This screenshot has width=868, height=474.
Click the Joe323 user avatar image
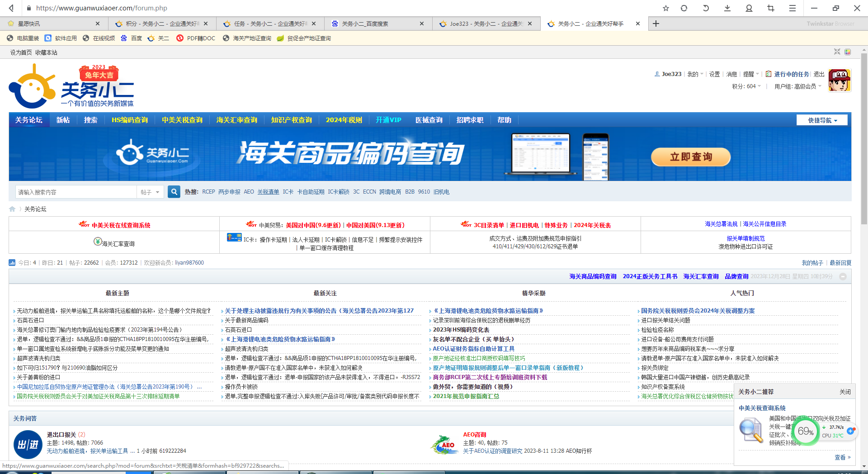[840, 80]
